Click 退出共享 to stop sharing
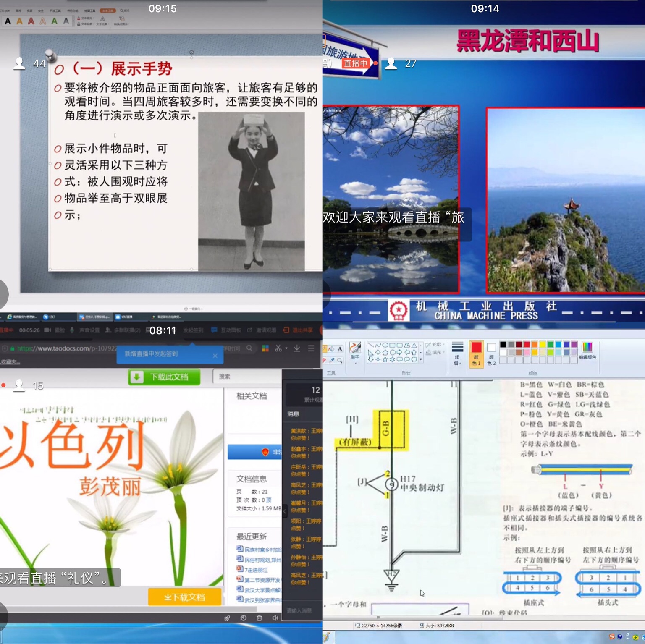This screenshot has width=645, height=644. pyautogui.click(x=298, y=330)
